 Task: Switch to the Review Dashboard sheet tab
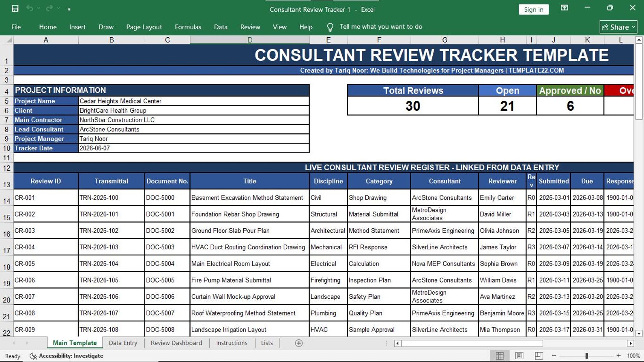pos(176,343)
